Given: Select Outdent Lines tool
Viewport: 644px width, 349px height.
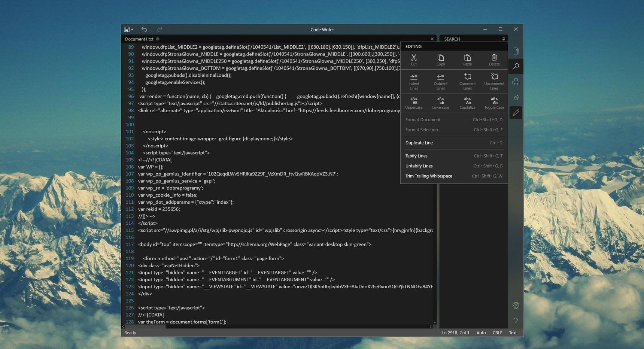Looking at the screenshot, I should [x=441, y=81].
